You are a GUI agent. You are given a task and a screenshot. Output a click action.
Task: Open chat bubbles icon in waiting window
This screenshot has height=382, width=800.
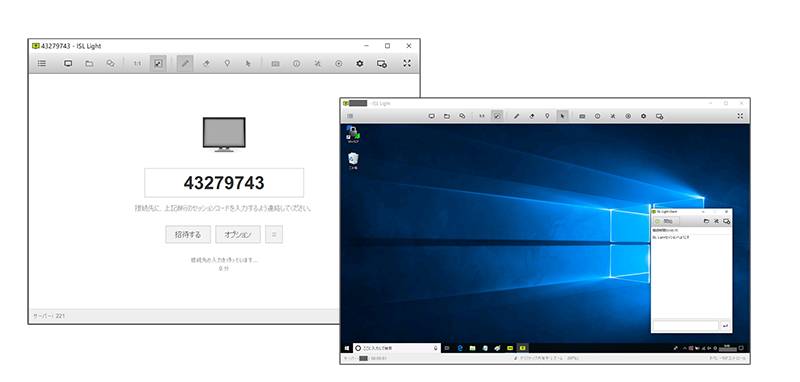pos(110,64)
